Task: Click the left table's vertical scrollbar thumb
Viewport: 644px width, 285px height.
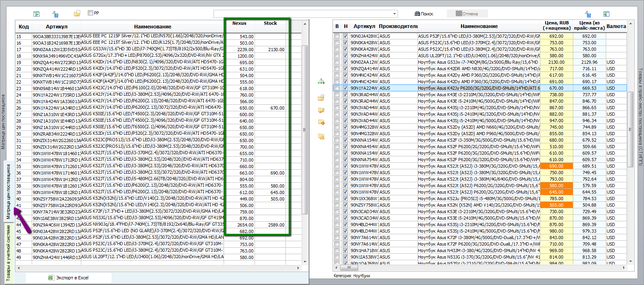Action: pyautogui.click(x=305, y=130)
